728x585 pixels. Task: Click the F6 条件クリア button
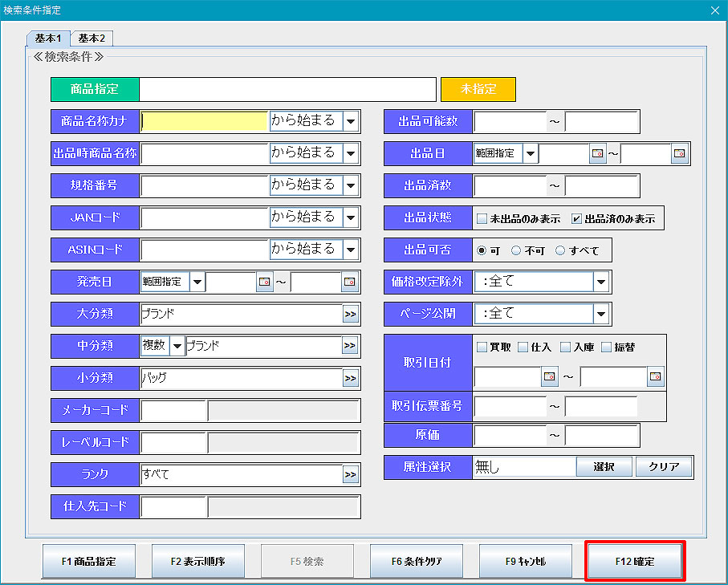pyautogui.click(x=416, y=561)
